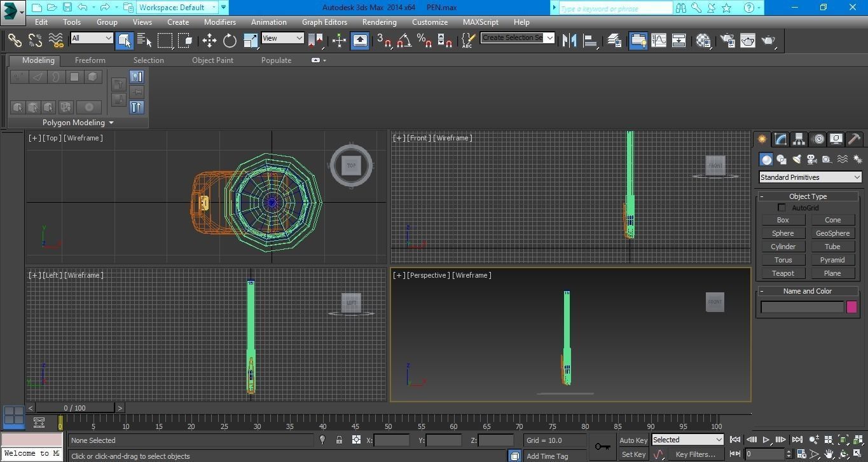Expand the Polygon Modeling panel arrow
This screenshot has width=868, height=462.
tap(111, 123)
